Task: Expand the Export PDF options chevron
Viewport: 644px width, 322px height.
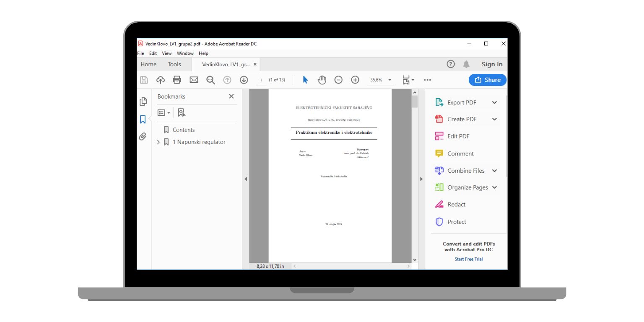Action: pyautogui.click(x=494, y=102)
